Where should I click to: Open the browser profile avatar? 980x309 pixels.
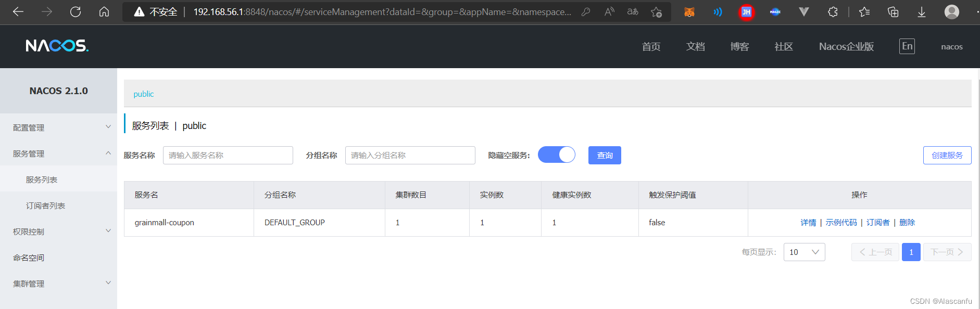pyautogui.click(x=952, y=11)
